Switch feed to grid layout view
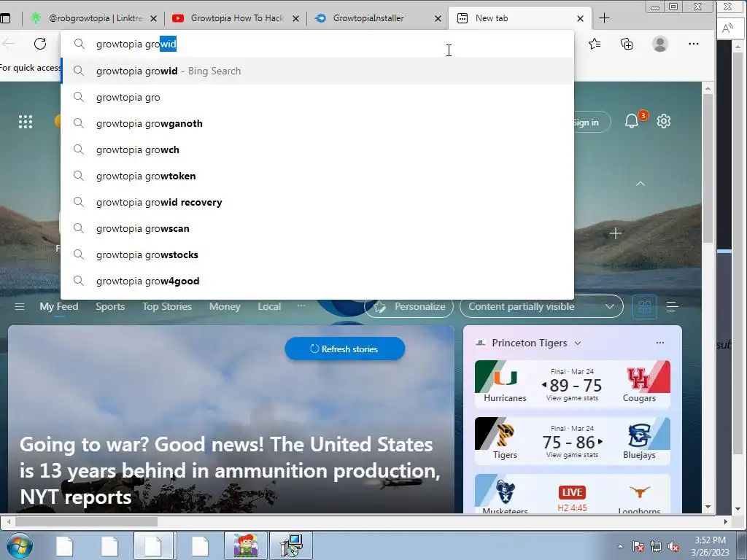747x560 pixels. coord(645,307)
